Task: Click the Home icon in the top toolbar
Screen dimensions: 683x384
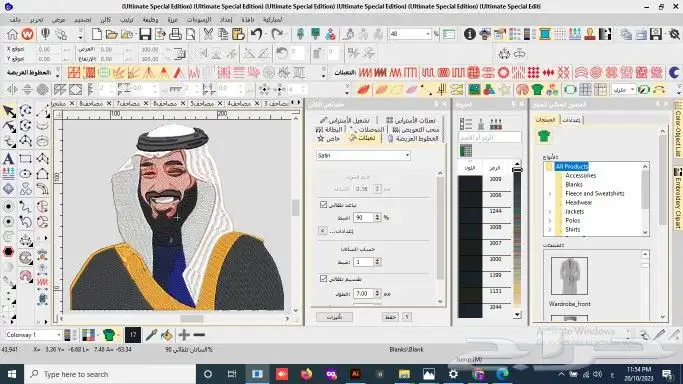Action: pos(12,34)
